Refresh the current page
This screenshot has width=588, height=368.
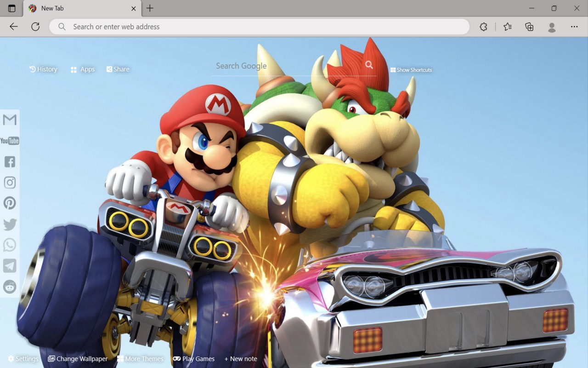point(35,27)
